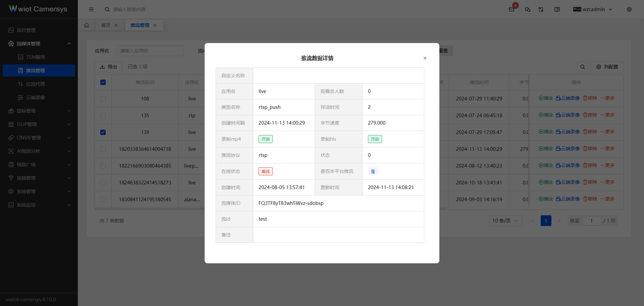The image size is (644, 306).
Task: Open the 10 条/页 page size dropdown
Action: pos(505,221)
